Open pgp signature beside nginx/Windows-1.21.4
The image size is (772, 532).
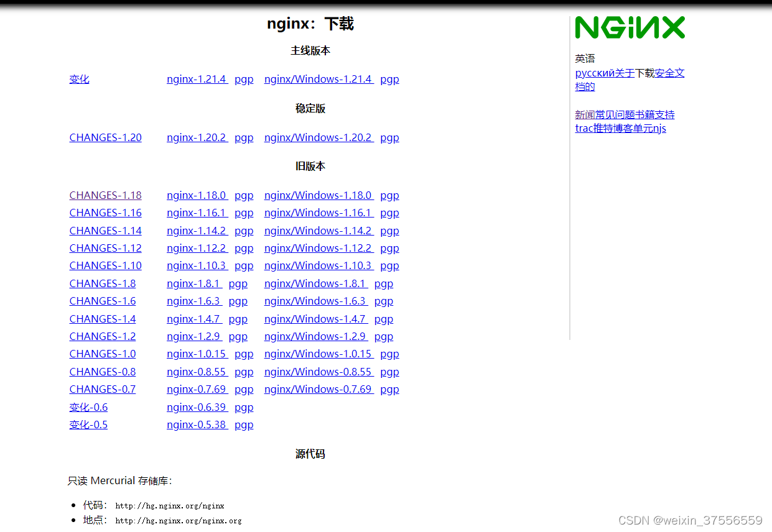pyautogui.click(x=389, y=79)
